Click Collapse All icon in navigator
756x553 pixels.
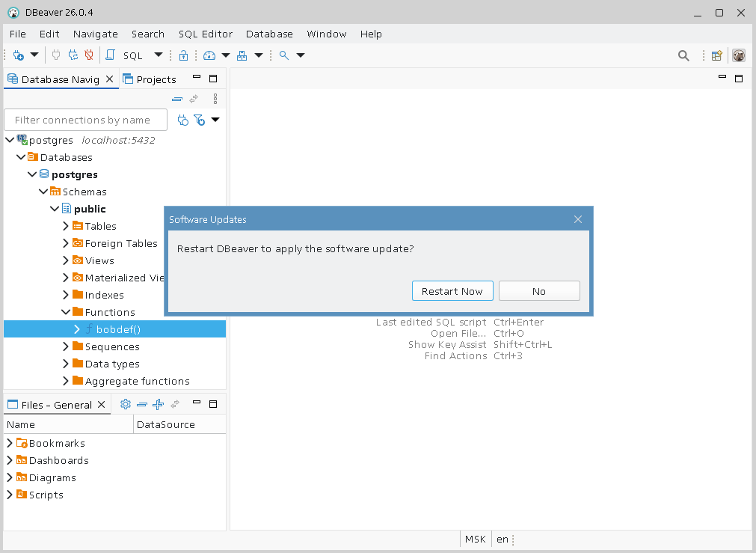click(x=177, y=99)
